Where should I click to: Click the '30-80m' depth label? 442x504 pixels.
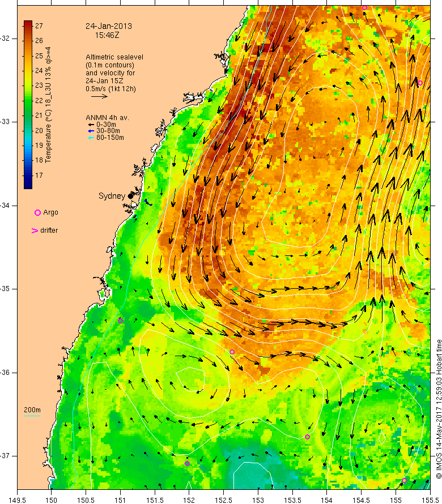(108, 131)
